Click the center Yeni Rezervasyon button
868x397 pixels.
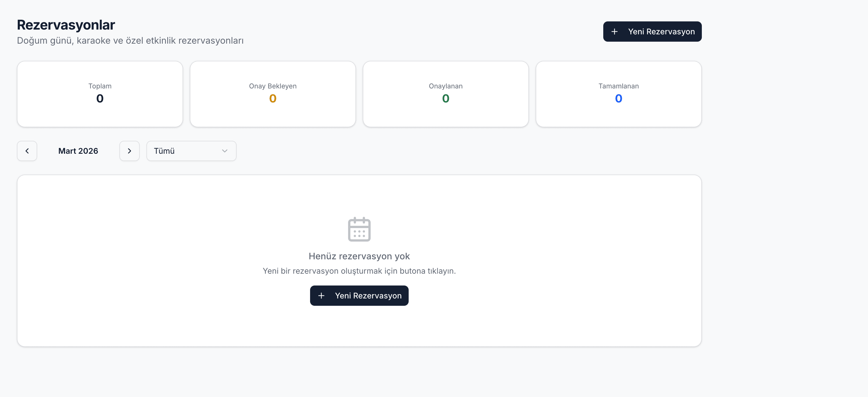(359, 296)
